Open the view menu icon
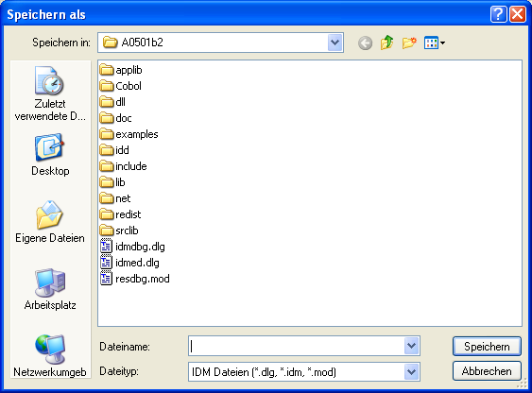 (435, 43)
